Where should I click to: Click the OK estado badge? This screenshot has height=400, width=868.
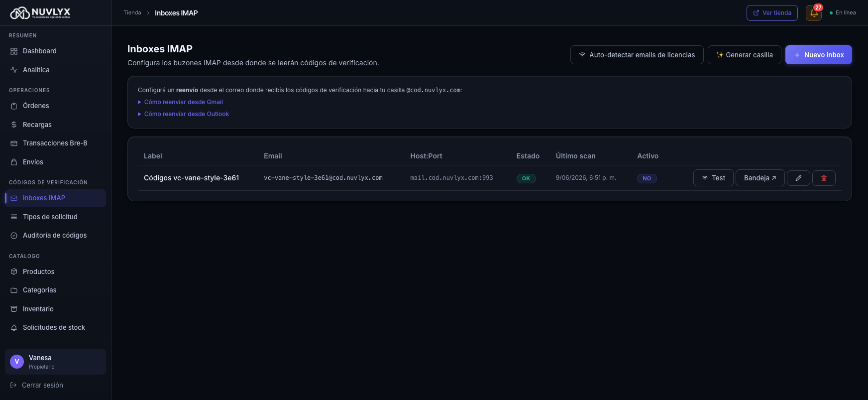click(526, 178)
